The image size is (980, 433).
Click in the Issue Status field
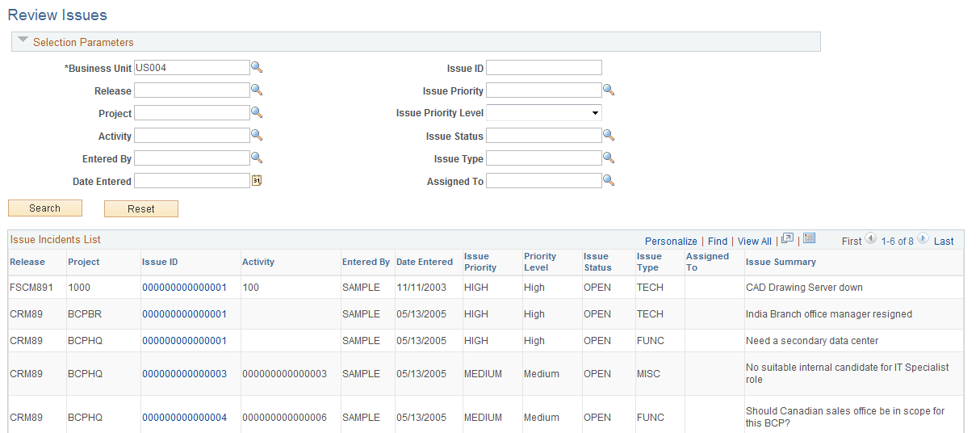pos(544,136)
